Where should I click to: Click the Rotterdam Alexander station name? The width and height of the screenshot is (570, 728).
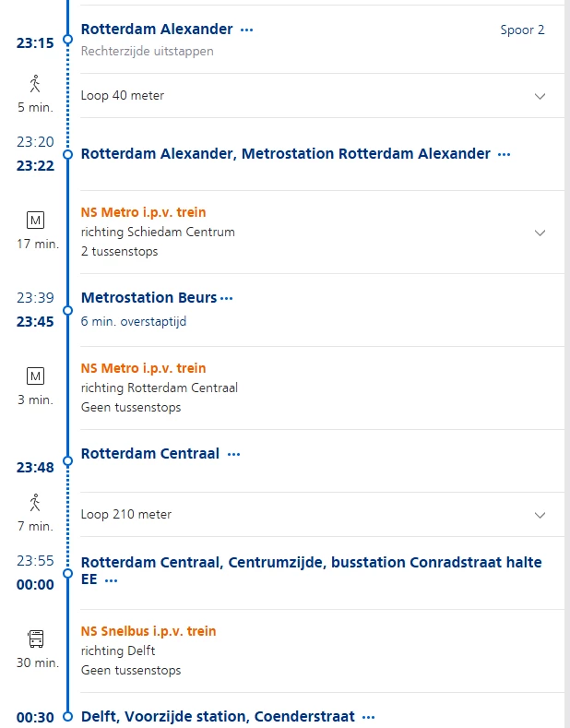click(x=157, y=30)
